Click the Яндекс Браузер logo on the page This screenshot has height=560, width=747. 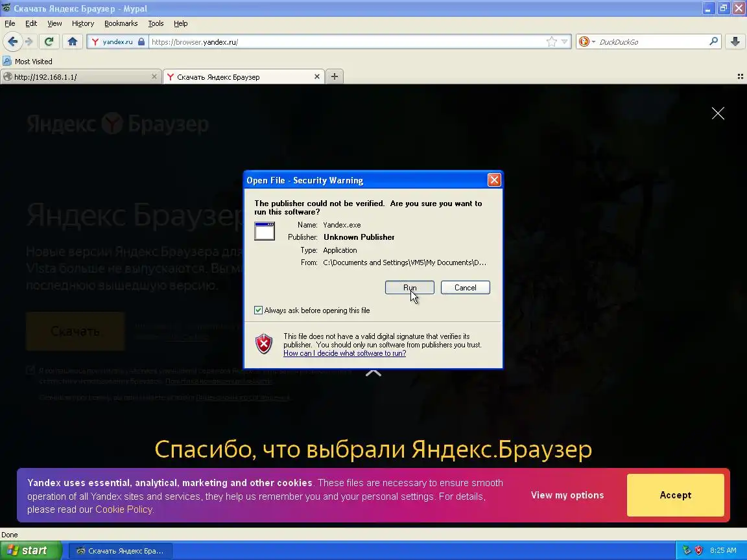[117, 124]
